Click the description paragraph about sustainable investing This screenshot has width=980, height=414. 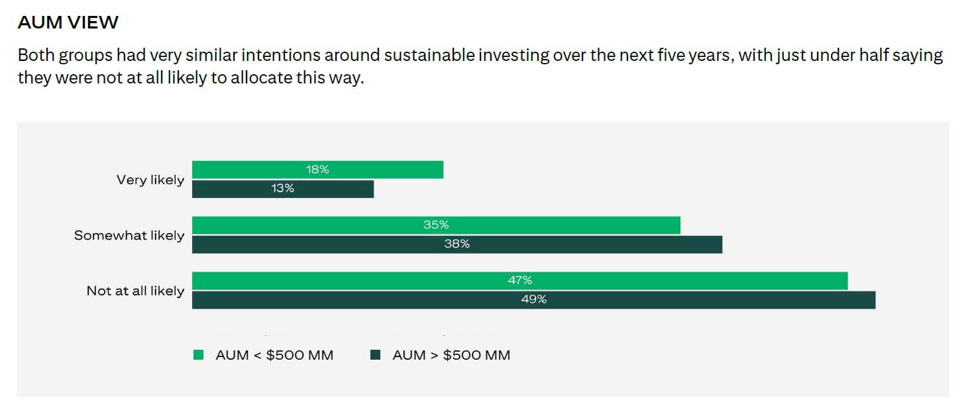(x=480, y=66)
